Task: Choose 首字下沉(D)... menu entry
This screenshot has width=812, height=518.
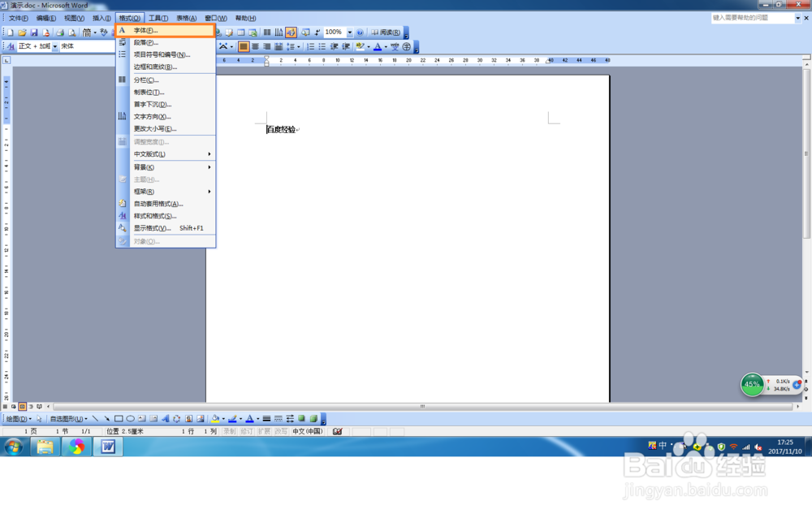Action: [165, 104]
